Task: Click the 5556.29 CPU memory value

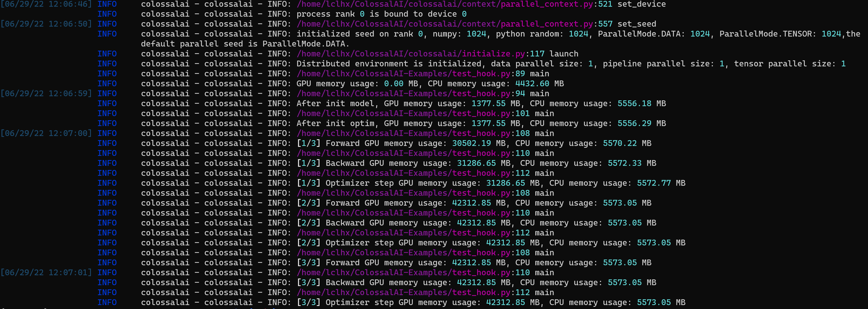Action: 634,124
